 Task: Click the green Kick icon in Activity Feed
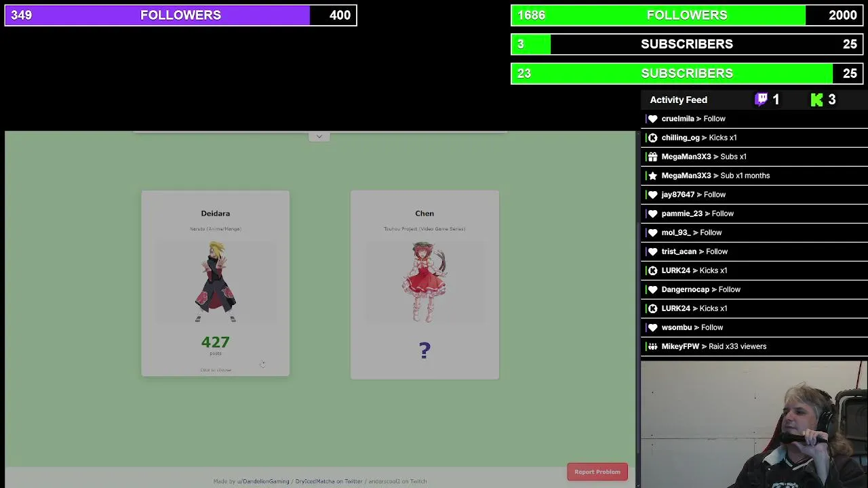click(817, 100)
